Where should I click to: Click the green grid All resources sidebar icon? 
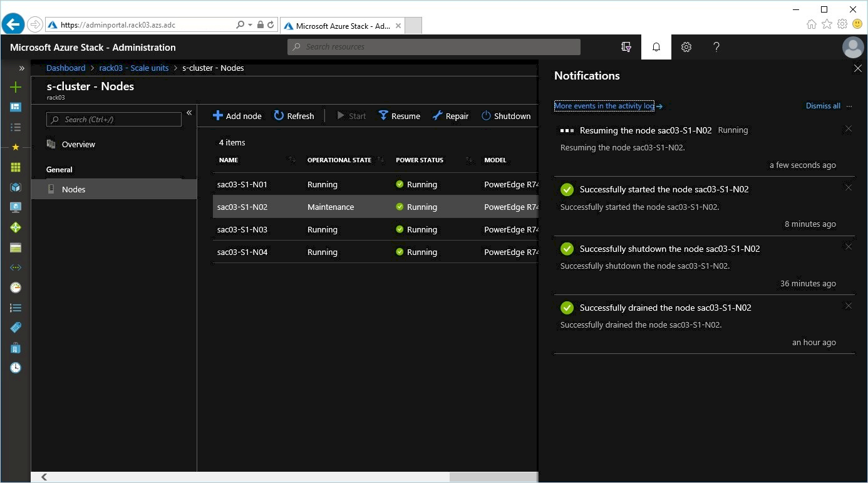pos(16,167)
